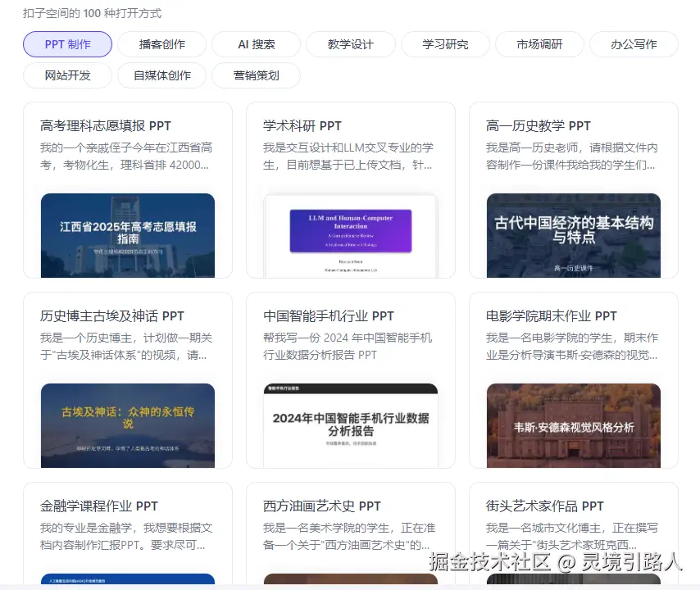
Task: Select the "学习研究" category tab
Action: [x=445, y=44]
